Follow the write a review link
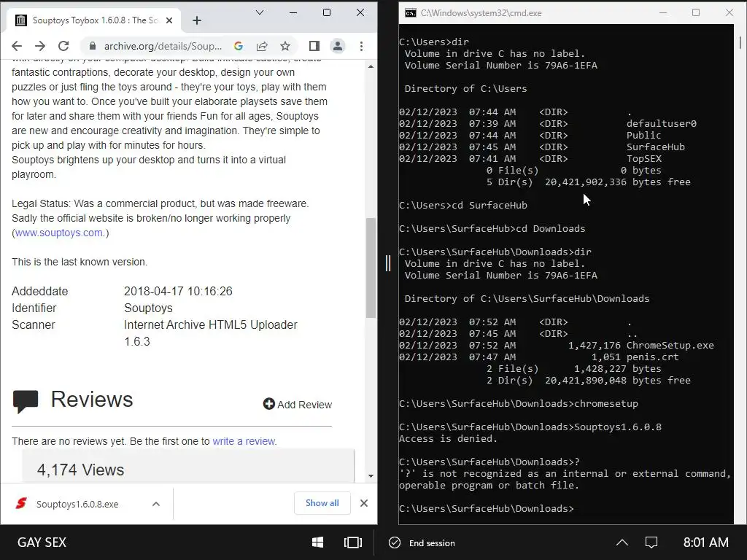747x560 pixels. tap(244, 441)
